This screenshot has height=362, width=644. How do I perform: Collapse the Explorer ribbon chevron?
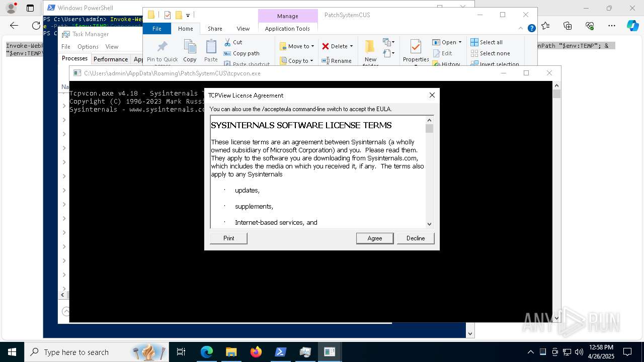522,29
